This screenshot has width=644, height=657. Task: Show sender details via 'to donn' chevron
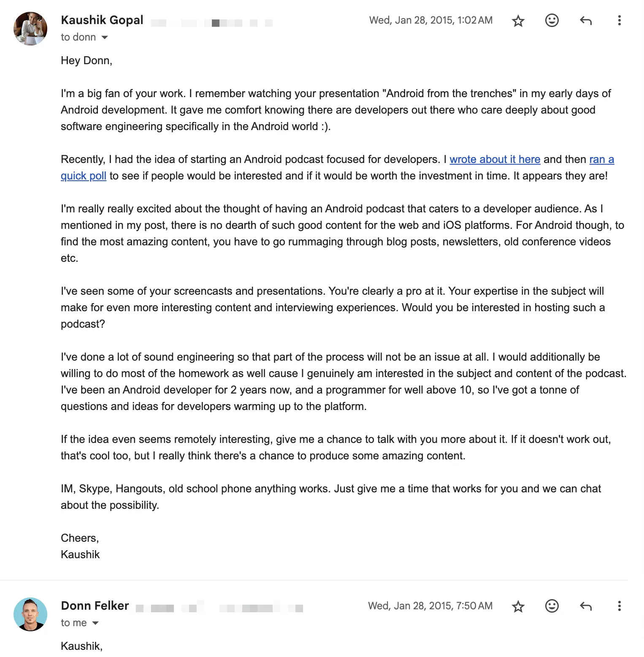pyautogui.click(x=105, y=38)
